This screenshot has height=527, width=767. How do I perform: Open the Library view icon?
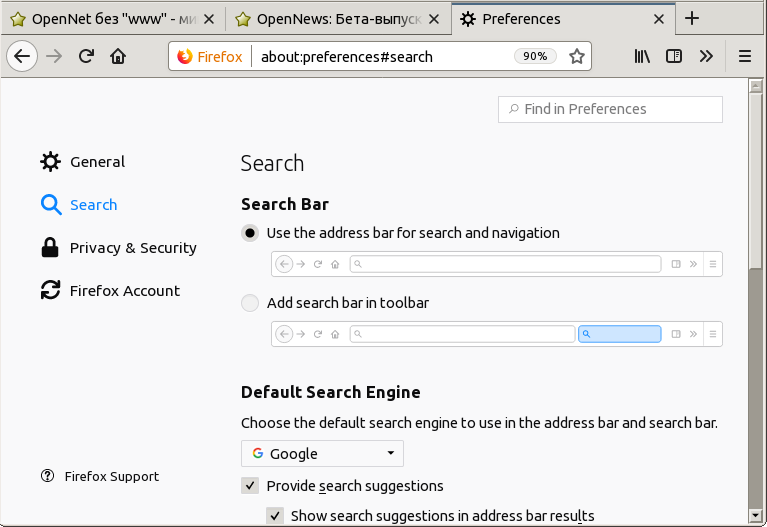pos(642,57)
